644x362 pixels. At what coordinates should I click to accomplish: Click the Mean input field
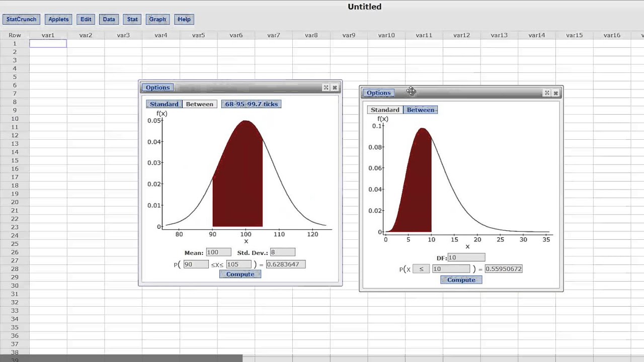tap(218, 252)
